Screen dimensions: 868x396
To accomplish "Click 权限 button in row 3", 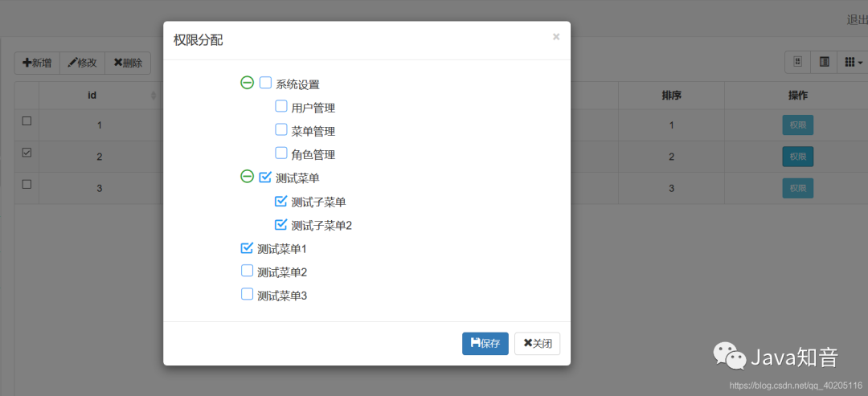I will (798, 188).
